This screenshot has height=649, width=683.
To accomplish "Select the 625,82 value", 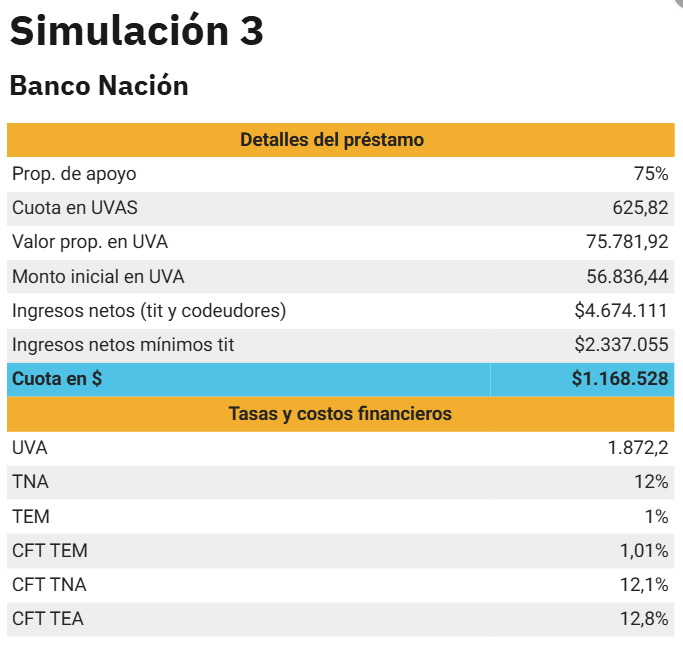I will point(640,208).
